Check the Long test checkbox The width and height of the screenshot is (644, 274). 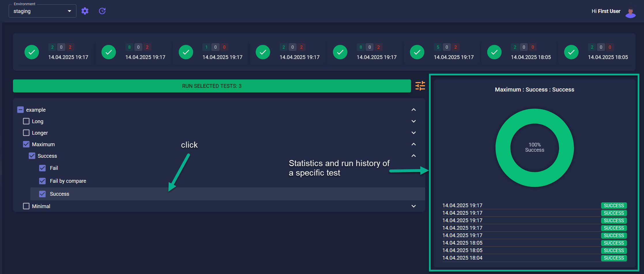coord(26,121)
